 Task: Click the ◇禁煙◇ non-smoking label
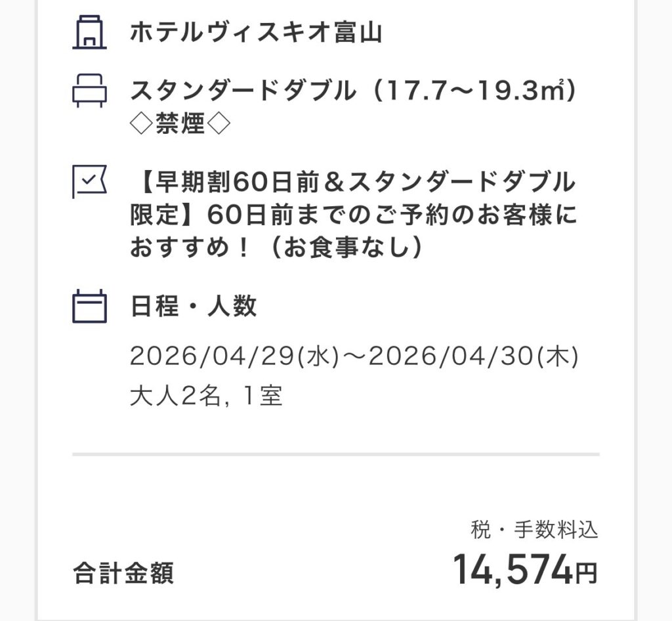pos(180,123)
